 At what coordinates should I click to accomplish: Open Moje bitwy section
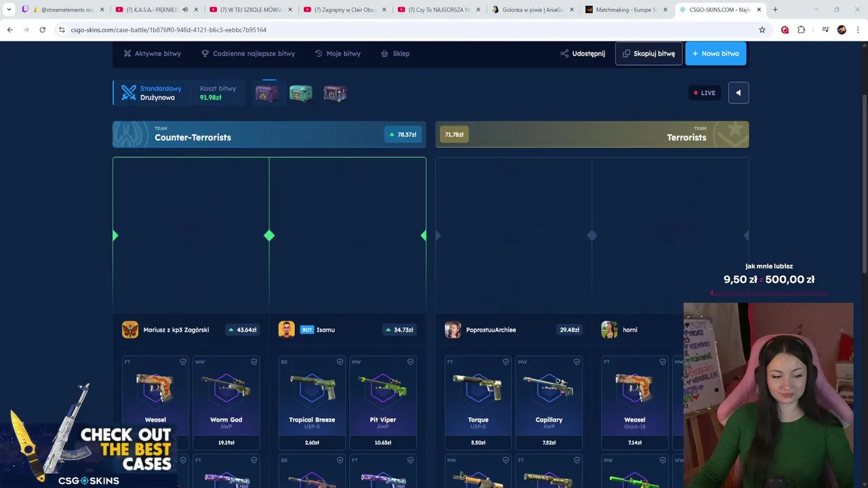tap(338, 54)
